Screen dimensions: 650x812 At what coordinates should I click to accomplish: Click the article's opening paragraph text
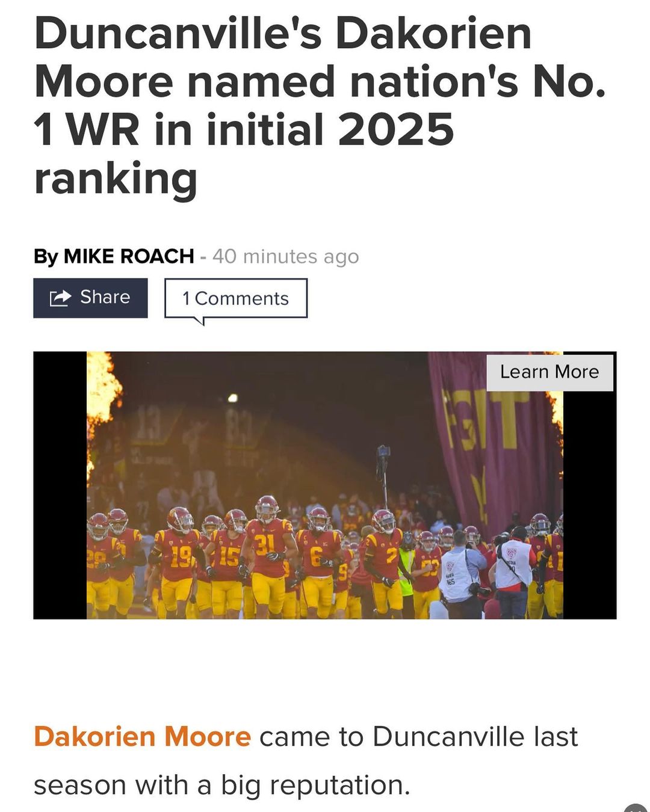point(306,761)
